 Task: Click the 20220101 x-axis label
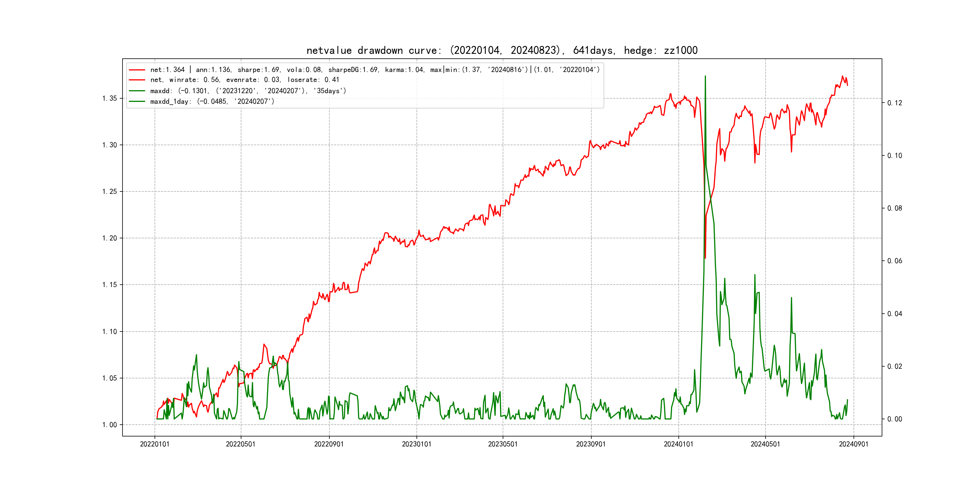[x=155, y=444]
